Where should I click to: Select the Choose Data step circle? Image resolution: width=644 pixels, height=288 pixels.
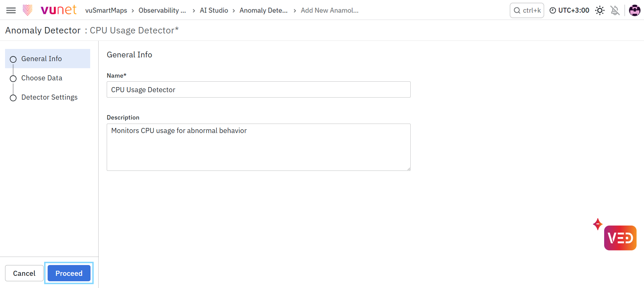(x=13, y=79)
